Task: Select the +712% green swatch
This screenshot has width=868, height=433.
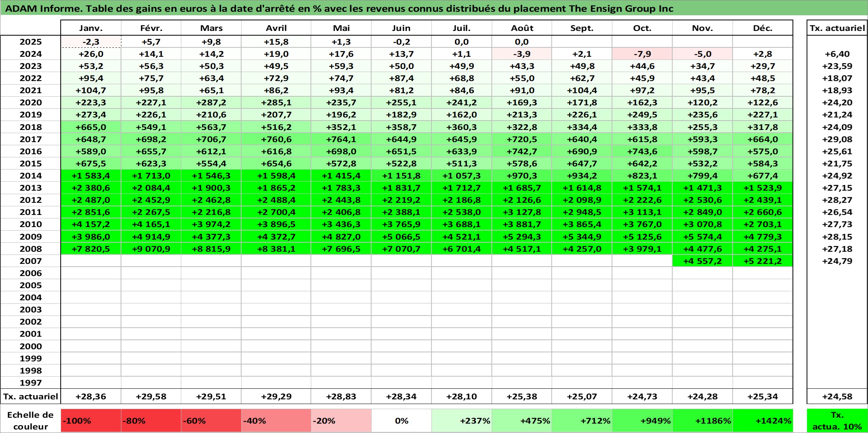Action: pos(582,421)
